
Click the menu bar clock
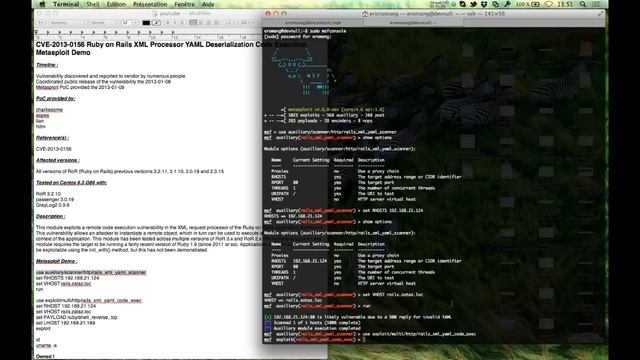tap(565, 4)
